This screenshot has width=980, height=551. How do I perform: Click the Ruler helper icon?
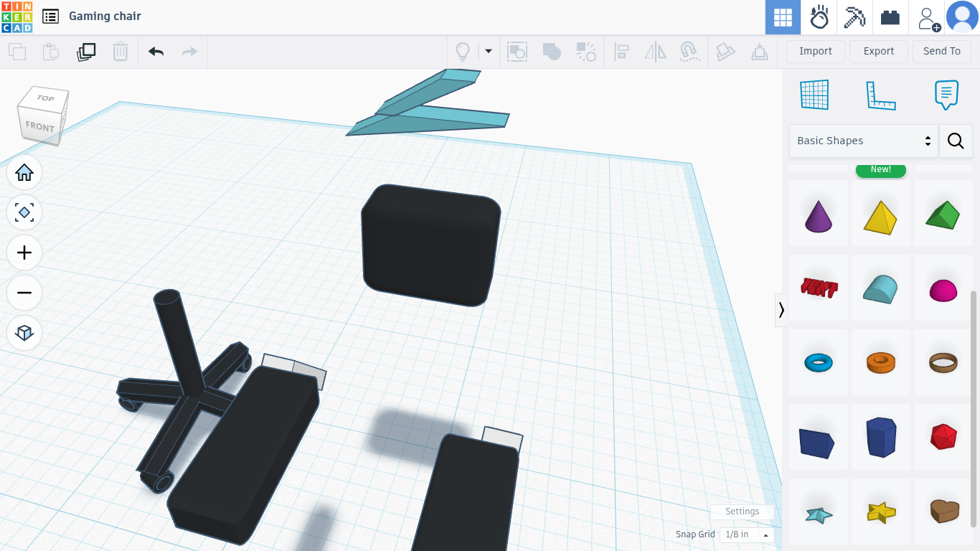881,94
